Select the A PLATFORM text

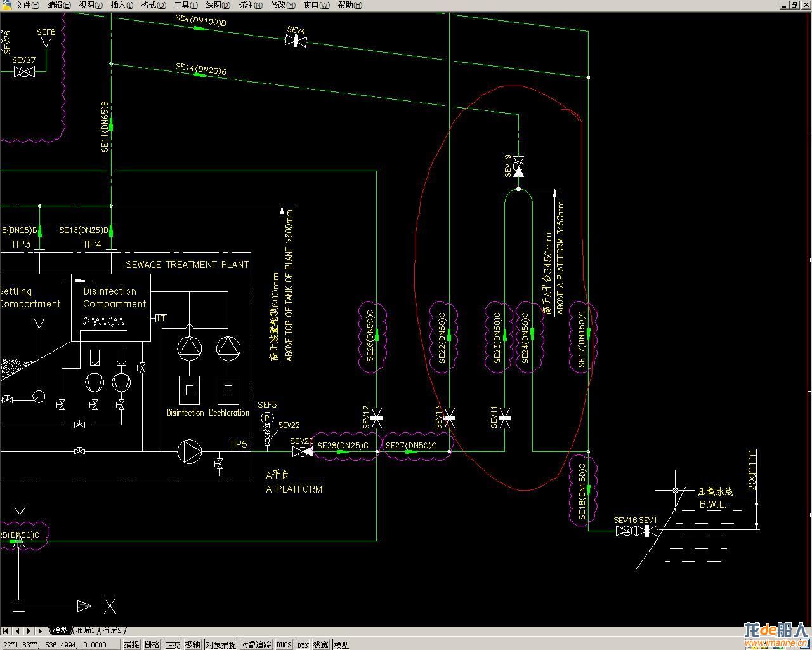(294, 489)
